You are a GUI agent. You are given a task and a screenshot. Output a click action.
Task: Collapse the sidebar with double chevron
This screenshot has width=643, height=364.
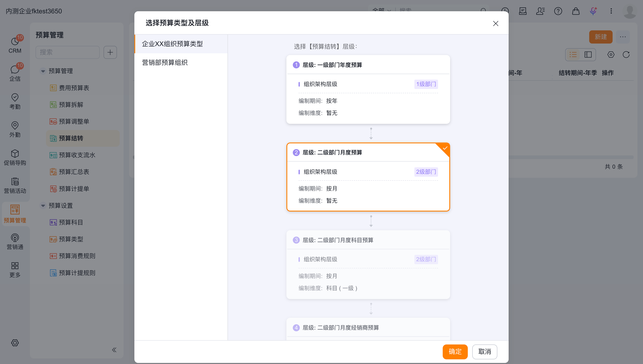point(114,350)
